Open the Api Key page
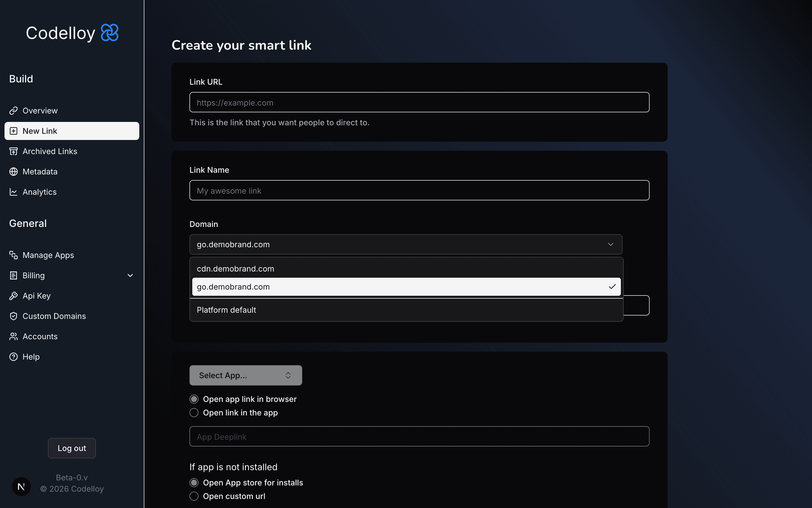The width and height of the screenshot is (812, 508). (x=72, y=296)
